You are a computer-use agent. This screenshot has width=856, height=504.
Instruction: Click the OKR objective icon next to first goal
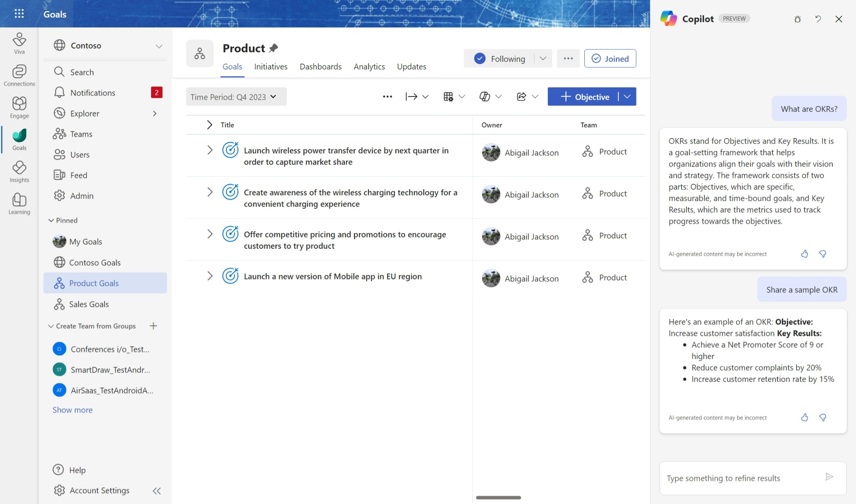pyautogui.click(x=230, y=152)
